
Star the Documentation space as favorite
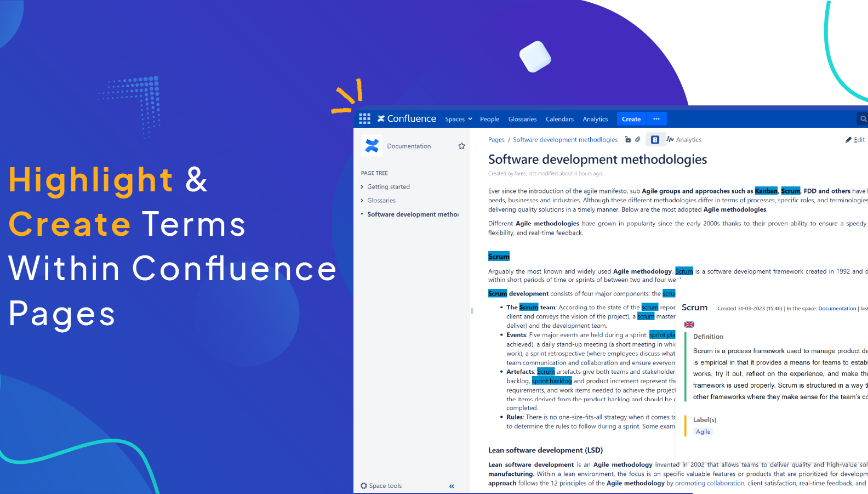pyautogui.click(x=461, y=146)
